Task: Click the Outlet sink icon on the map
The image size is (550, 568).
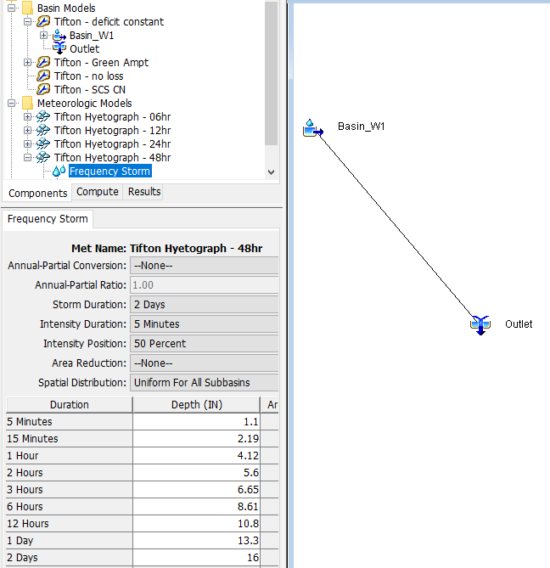Action: tap(480, 325)
